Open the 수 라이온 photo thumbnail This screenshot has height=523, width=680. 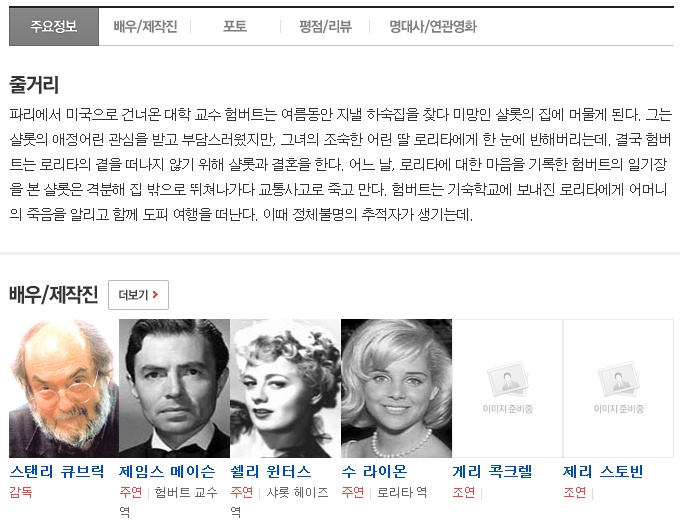click(396, 388)
